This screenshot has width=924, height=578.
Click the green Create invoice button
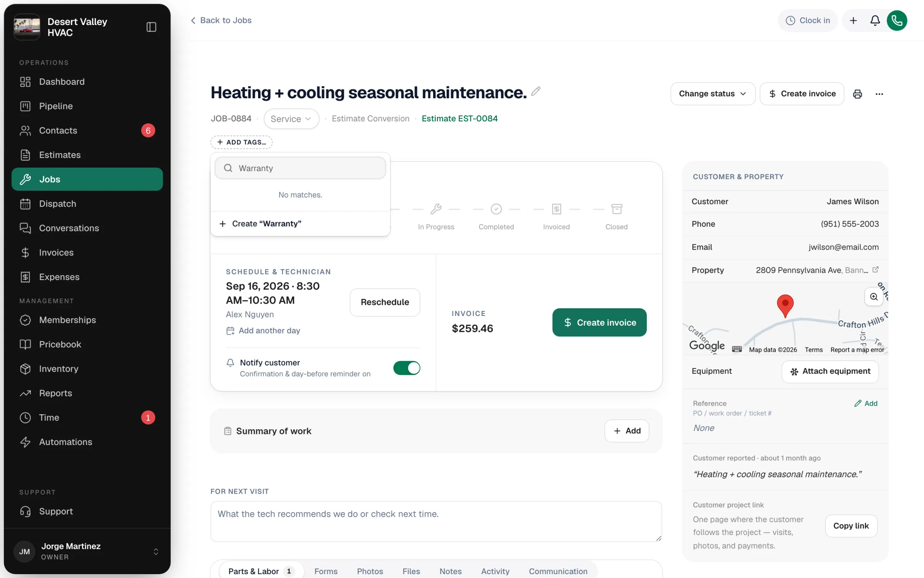(599, 323)
